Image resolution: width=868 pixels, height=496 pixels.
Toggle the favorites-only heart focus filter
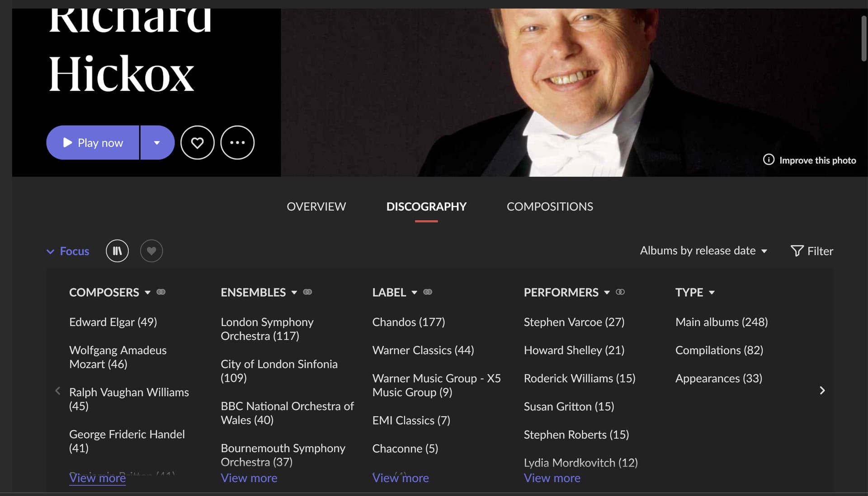point(151,251)
